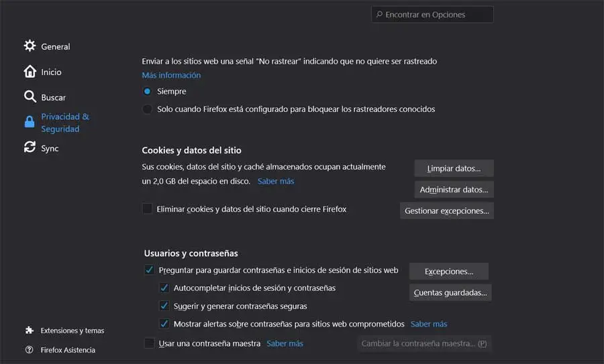Click the Sync arrows icon
This screenshot has width=604, height=364.
[30, 147]
